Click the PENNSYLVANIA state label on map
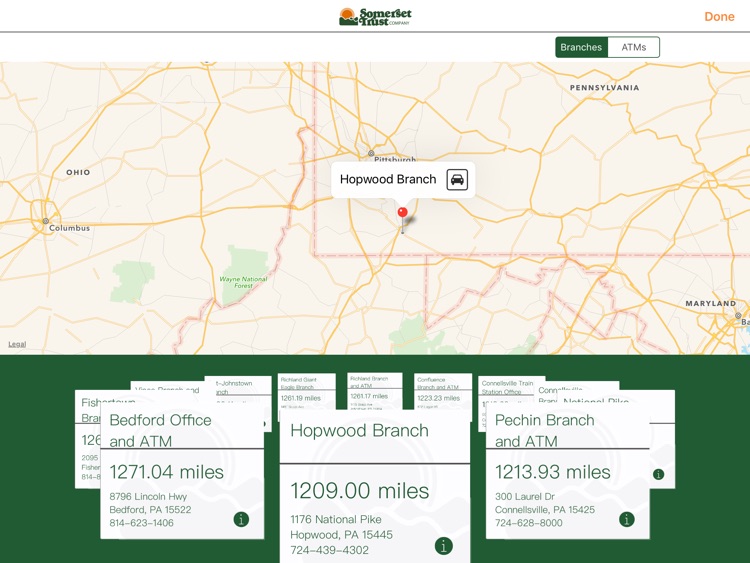The image size is (750, 563). click(x=604, y=88)
